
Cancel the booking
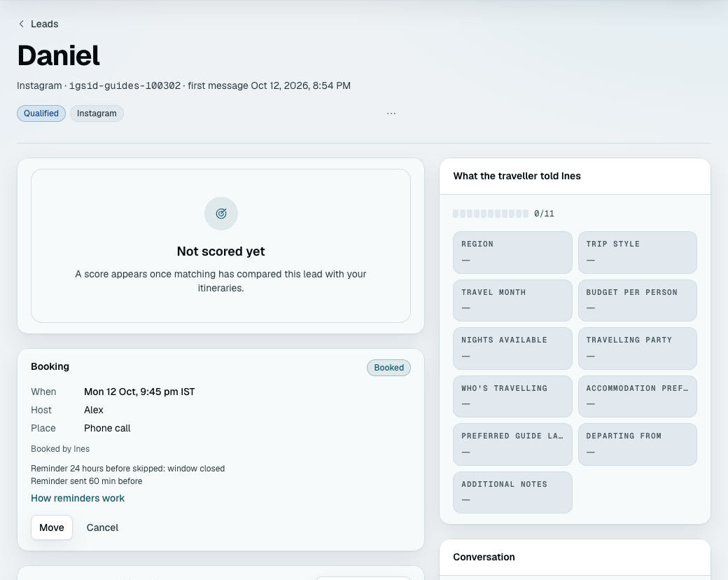tap(102, 527)
